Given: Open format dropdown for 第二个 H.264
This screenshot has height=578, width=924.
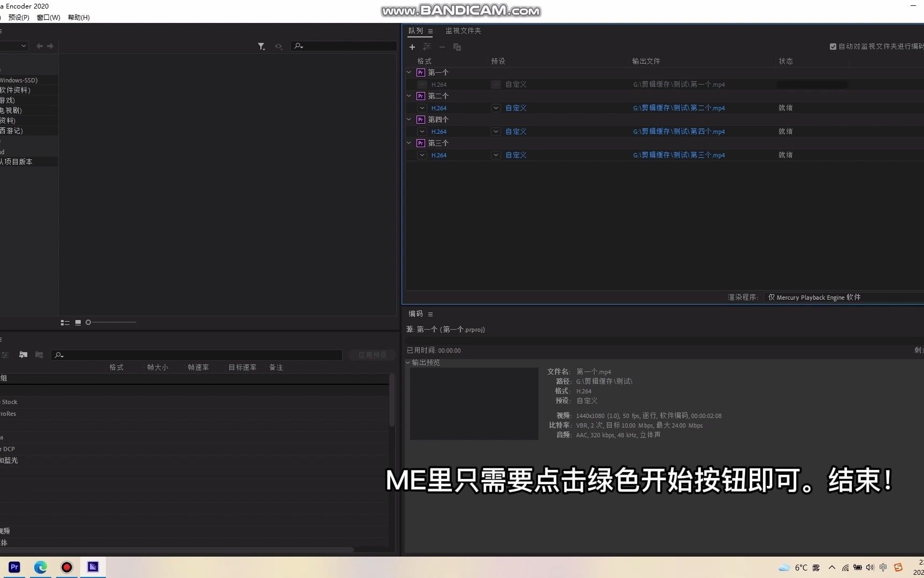Looking at the screenshot, I should point(422,108).
